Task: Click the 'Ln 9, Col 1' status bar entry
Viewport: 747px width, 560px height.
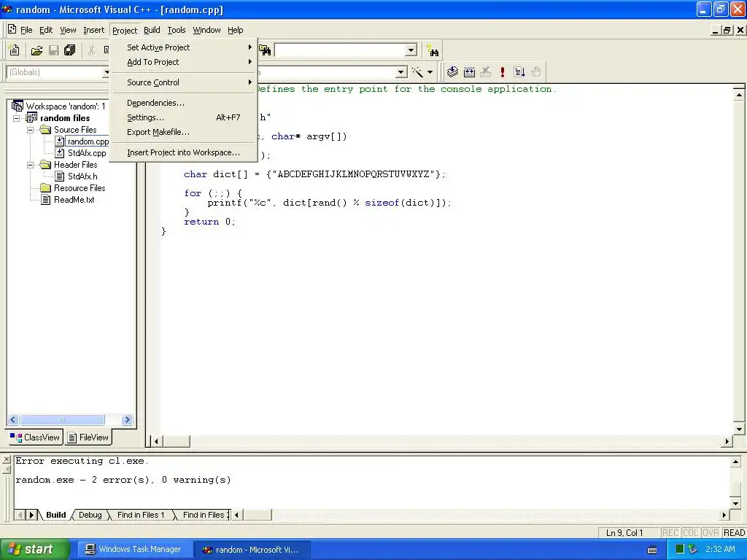Action: 624,533
